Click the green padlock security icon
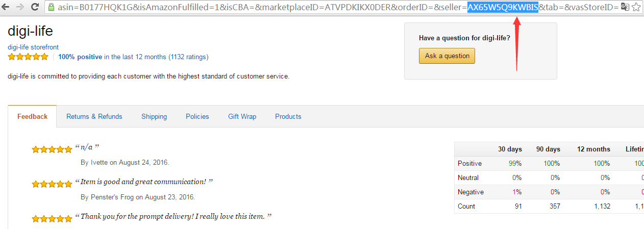Screen dimensions: 644x229 (x=50, y=7)
